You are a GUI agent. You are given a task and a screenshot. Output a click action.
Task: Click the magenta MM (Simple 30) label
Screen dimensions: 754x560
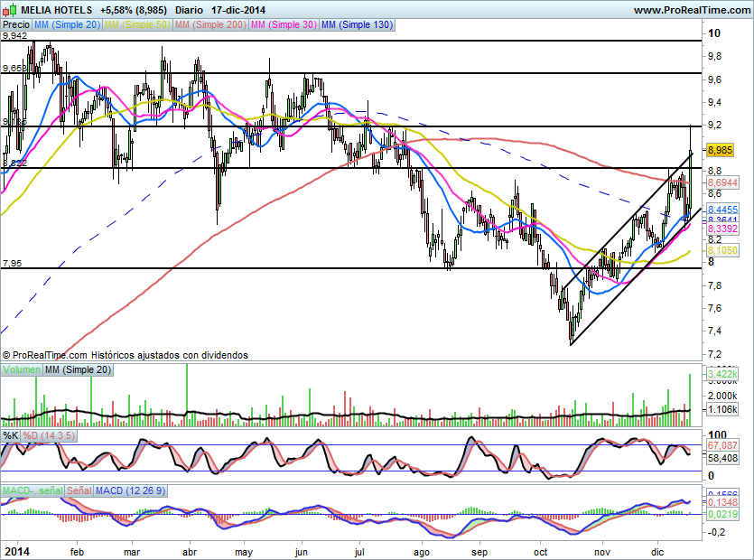click(284, 24)
